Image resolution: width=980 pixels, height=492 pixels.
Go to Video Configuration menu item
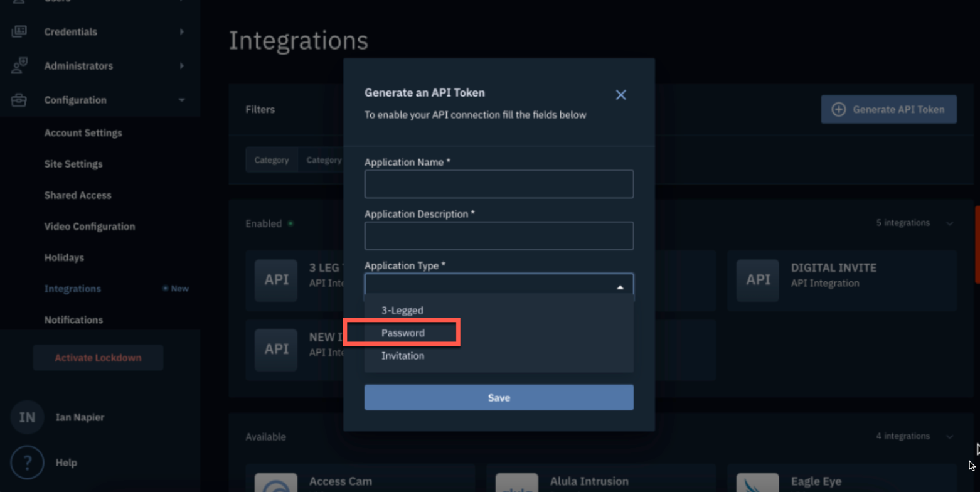[89, 227]
